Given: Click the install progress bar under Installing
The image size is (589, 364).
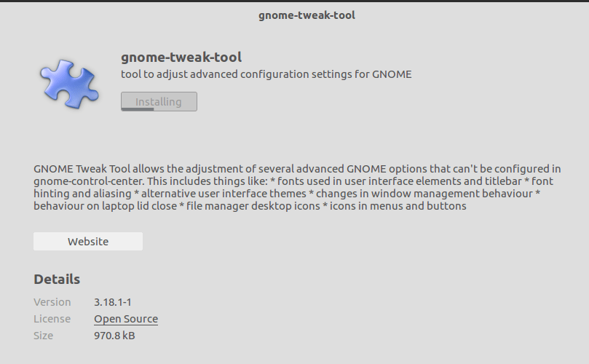Looking at the screenshot, I should 138,109.
